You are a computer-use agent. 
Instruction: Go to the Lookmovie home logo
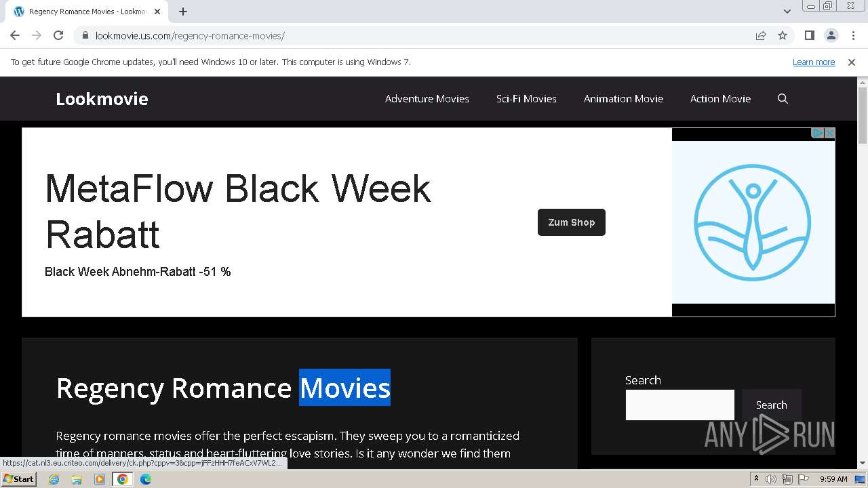[x=102, y=99]
